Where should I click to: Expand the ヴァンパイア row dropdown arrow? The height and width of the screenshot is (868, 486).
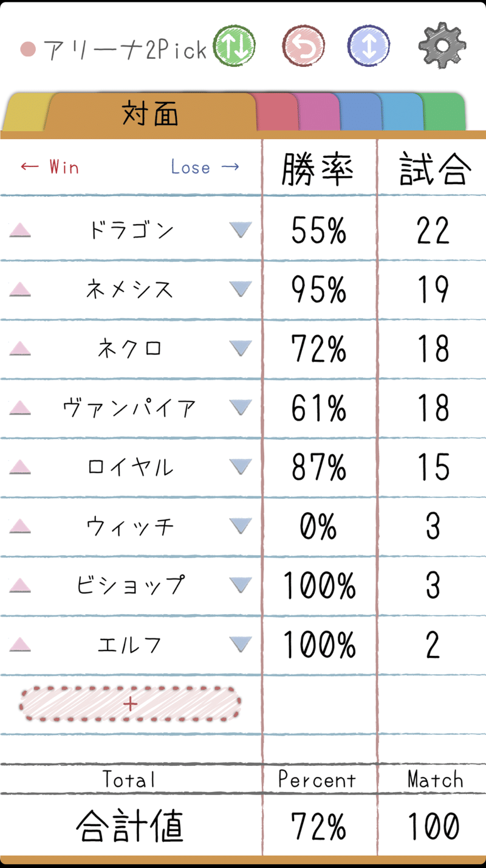tap(241, 408)
